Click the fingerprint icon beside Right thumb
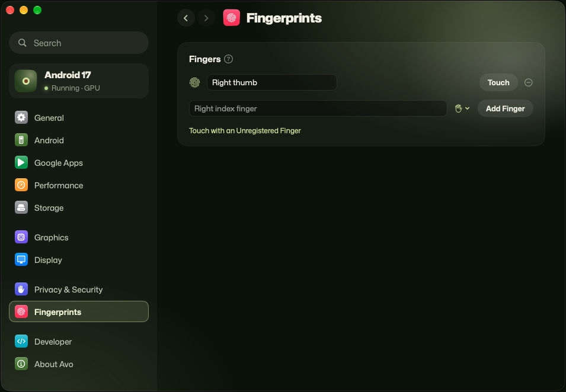 [x=195, y=82]
